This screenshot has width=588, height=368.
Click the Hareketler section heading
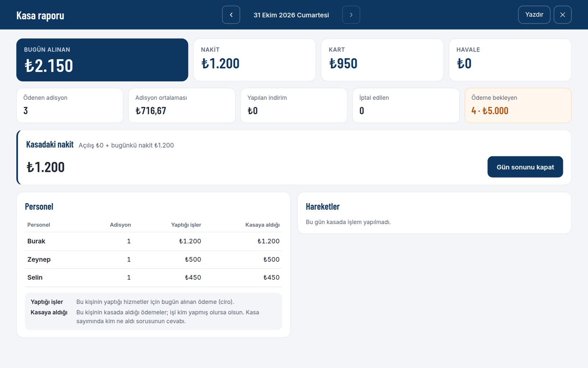click(x=323, y=206)
